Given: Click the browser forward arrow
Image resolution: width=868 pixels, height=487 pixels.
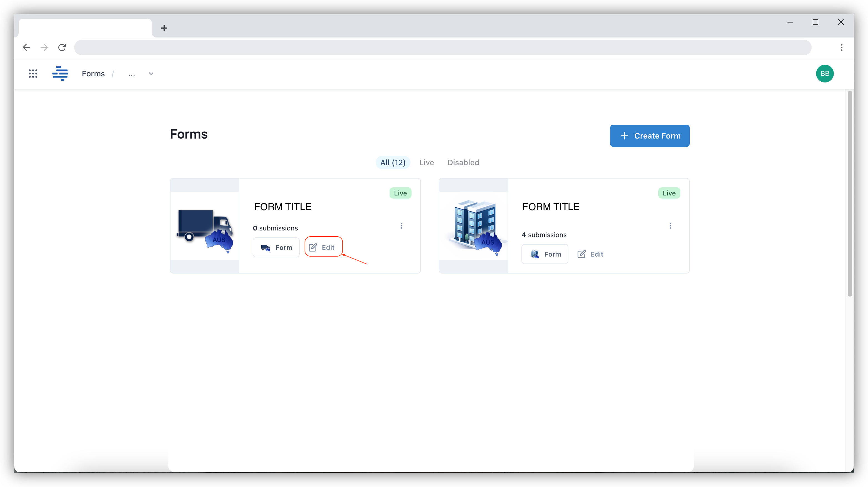Looking at the screenshot, I should [44, 47].
